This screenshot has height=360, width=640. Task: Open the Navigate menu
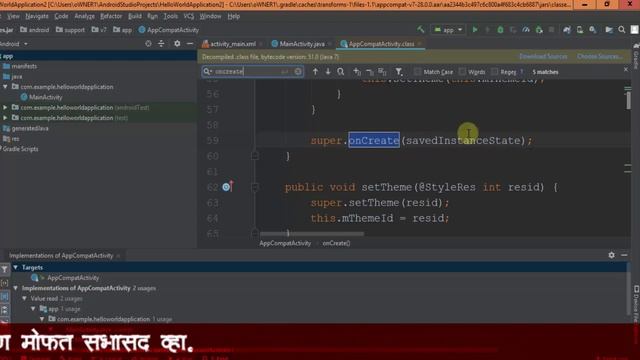coord(36,16)
